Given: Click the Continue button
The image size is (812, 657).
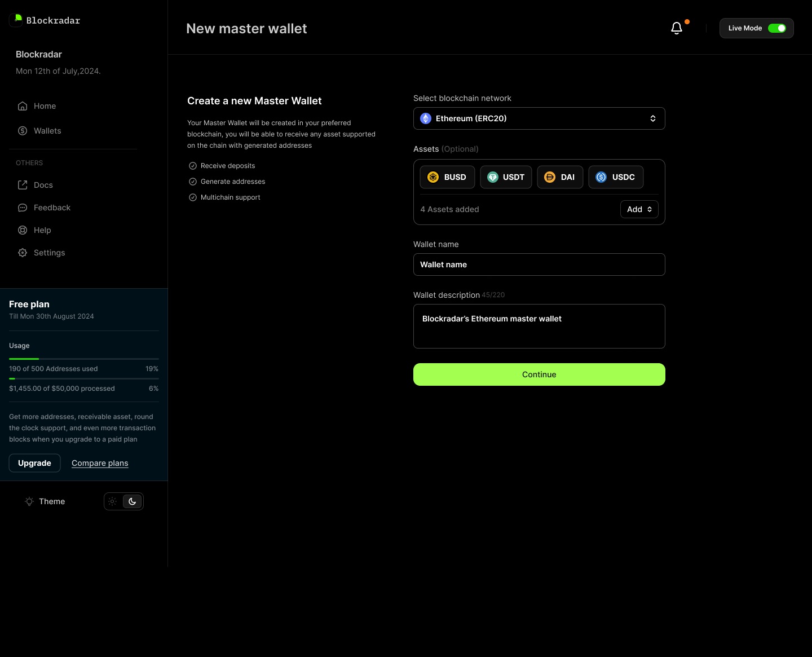Looking at the screenshot, I should pos(539,374).
